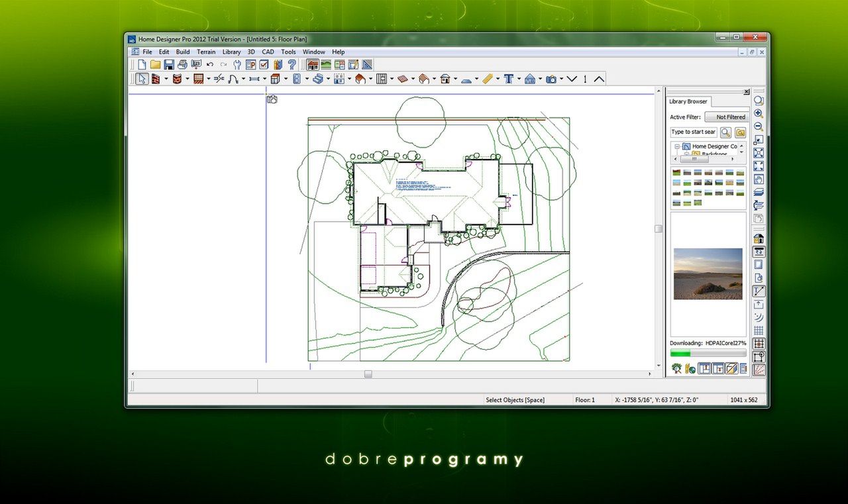This screenshot has height=504, width=848.
Task: Toggle library down-arrow pane button
Action: pos(718,368)
